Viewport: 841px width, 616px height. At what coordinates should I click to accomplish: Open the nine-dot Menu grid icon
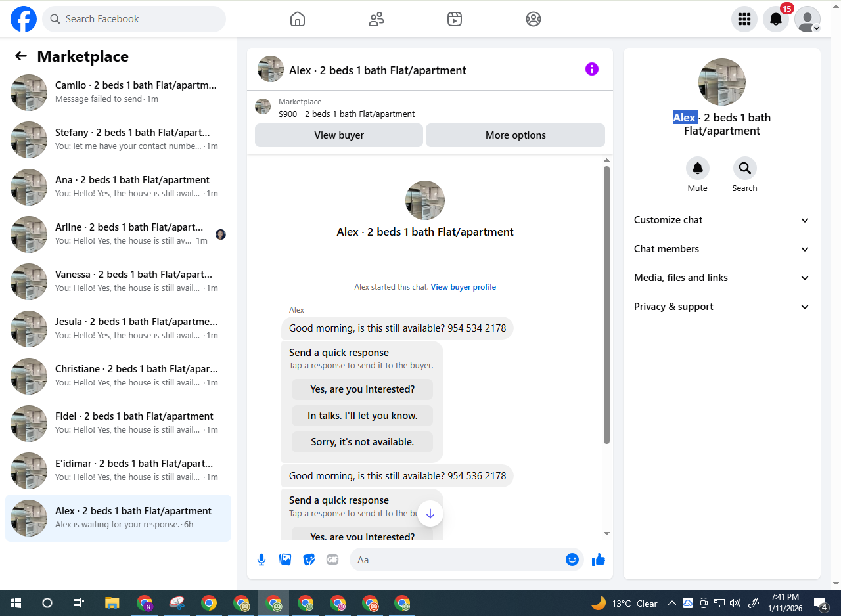[x=744, y=19]
